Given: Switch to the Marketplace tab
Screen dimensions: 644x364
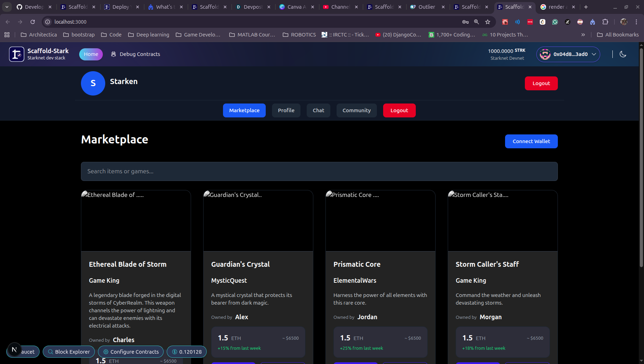Looking at the screenshot, I should [244, 110].
